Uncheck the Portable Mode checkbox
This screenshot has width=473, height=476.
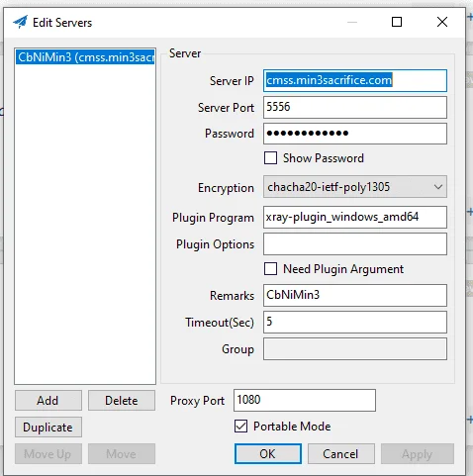[x=240, y=427]
